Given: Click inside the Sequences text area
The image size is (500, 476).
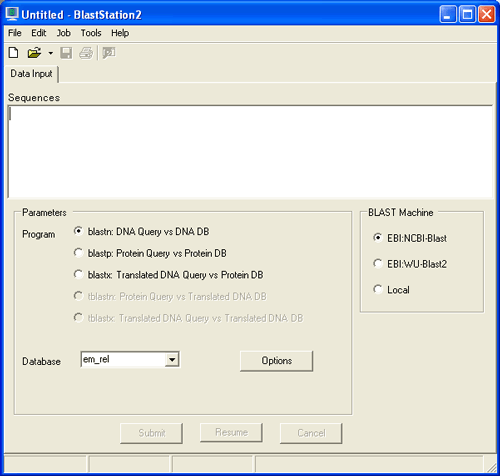Looking at the screenshot, I should (250, 152).
